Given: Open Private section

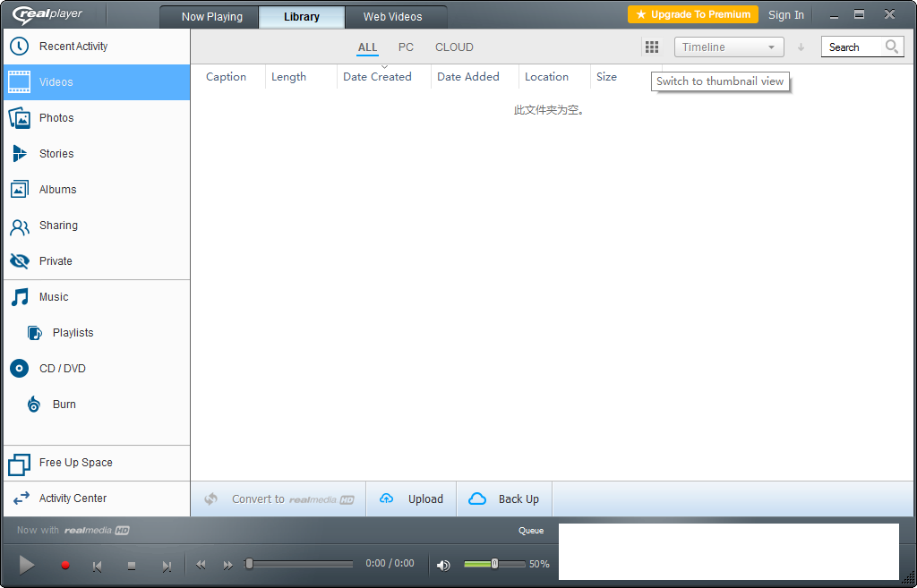Looking at the screenshot, I should click(x=97, y=260).
